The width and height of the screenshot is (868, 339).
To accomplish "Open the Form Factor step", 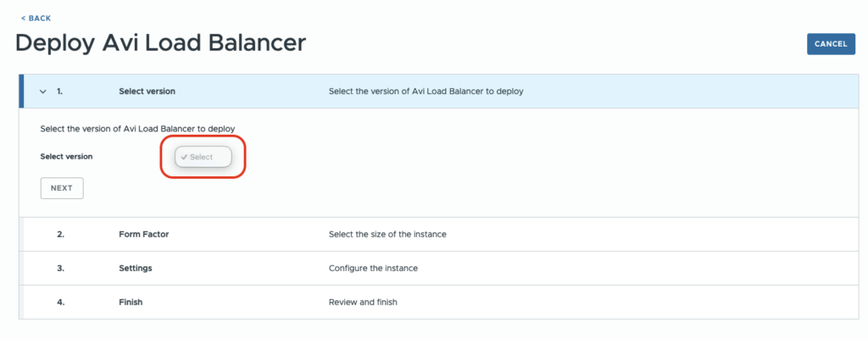I will coord(439,234).
